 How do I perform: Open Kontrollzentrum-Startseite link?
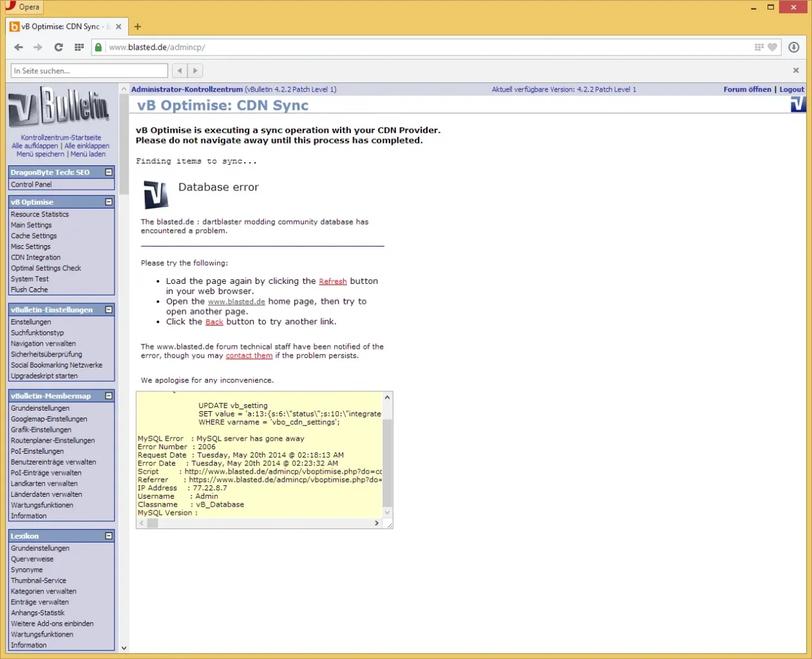(x=61, y=138)
